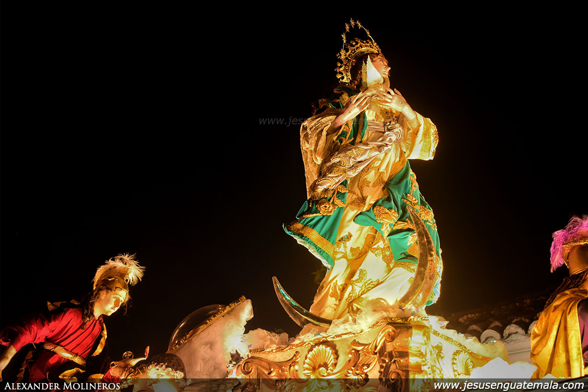Click the leather belt on the left soldier
This screenshot has height=392, width=588.
click(65, 353)
